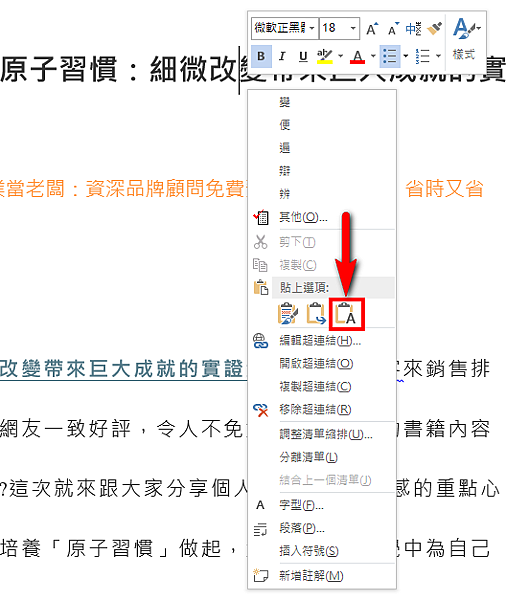Toggle the bullet list button
The width and height of the screenshot is (506, 600).
pyautogui.click(x=390, y=56)
